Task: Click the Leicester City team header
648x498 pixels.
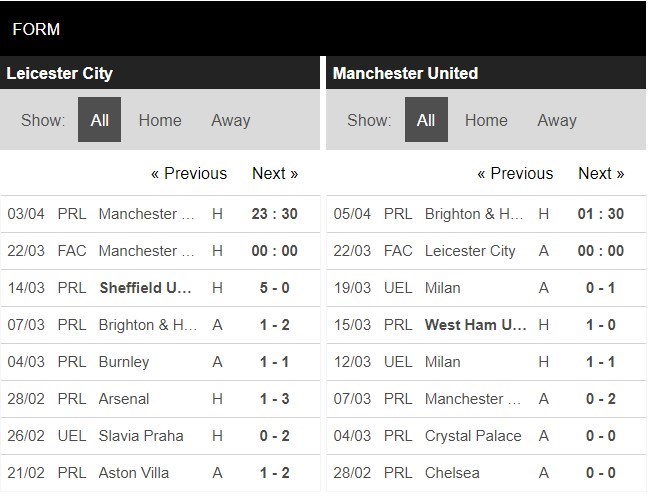Action: point(60,73)
